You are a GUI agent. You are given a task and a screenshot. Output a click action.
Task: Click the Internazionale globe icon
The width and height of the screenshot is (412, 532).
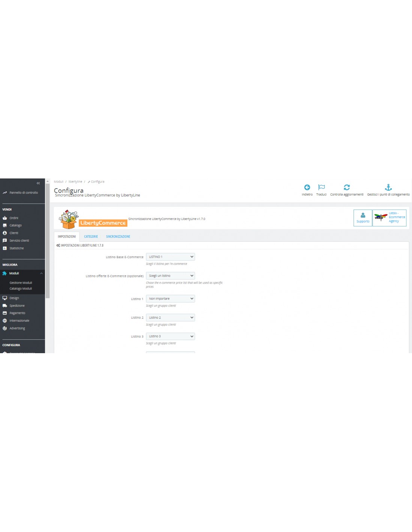[4, 321]
